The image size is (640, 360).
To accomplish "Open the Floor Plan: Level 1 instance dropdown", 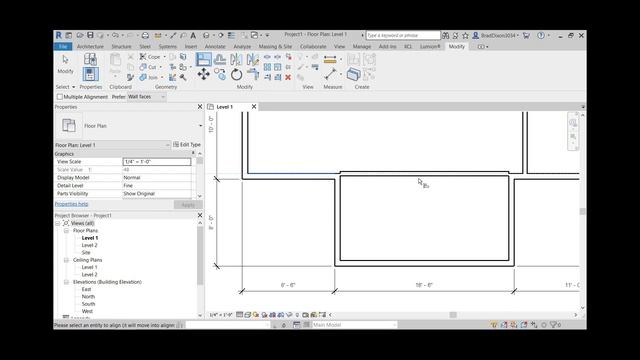I will pos(112,145).
